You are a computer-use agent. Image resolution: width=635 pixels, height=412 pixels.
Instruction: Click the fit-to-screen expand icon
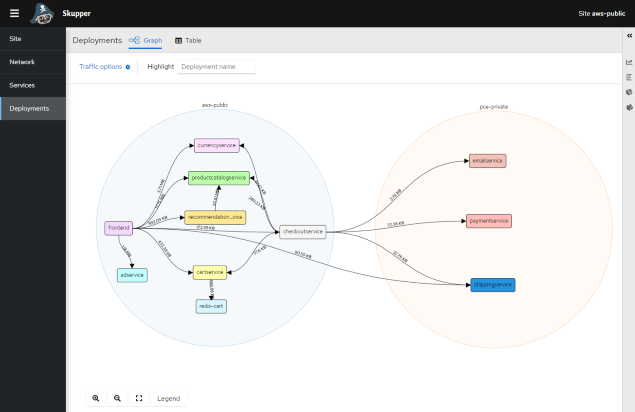pyautogui.click(x=139, y=398)
